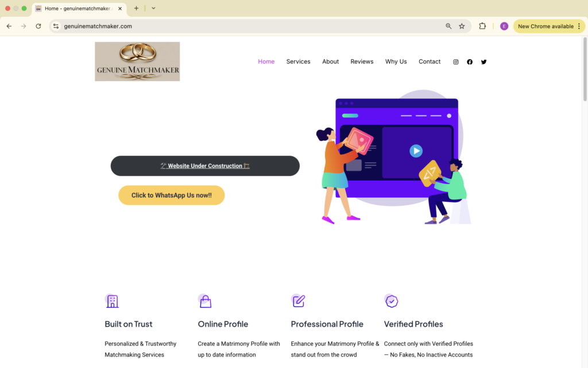Click the browser forward arrow
The width and height of the screenshot is (588, 368).
(24, 26)
